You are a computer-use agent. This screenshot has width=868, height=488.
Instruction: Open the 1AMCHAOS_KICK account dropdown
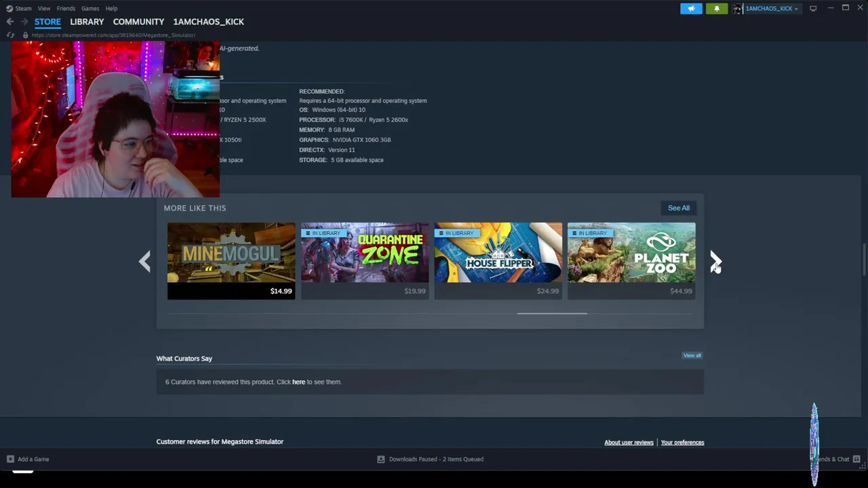[772, 8]
